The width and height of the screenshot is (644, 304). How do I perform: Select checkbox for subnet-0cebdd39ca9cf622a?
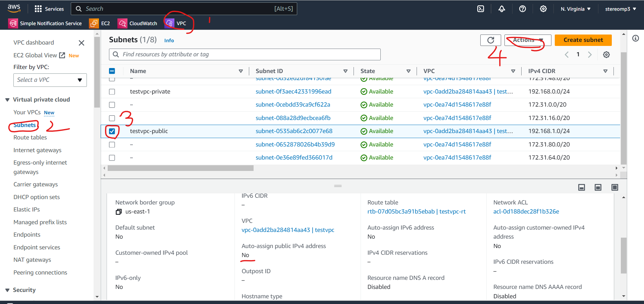click(112, 105)
